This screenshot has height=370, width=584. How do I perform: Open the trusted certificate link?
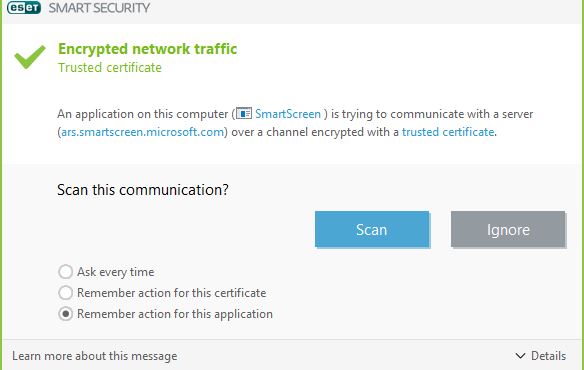tap(448, 132)
